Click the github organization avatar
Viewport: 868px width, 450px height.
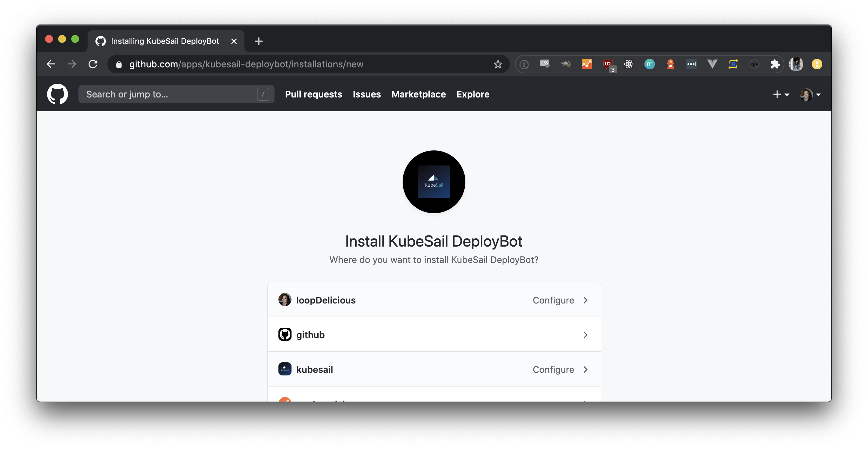[x=285, y=334]
